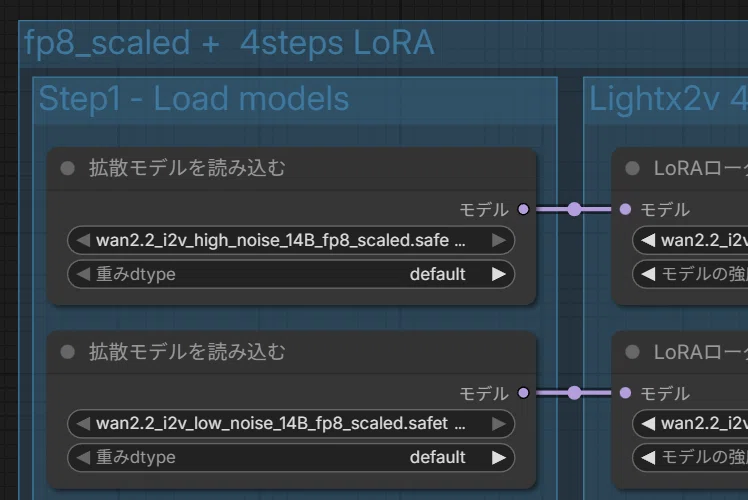Click left arrow of モデルの強 field, high_noise chain
This screenshot has height=500, width=748.
648,274
